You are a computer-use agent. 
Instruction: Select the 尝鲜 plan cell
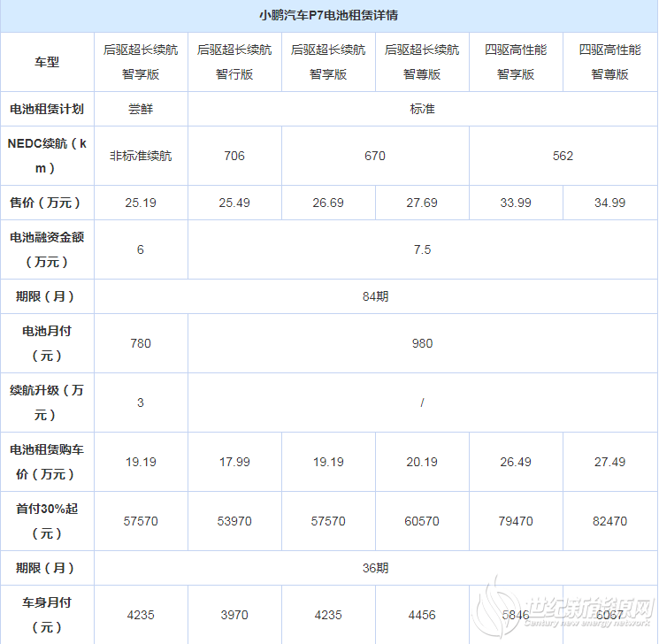pyautogui.click(x=141, y=109)
